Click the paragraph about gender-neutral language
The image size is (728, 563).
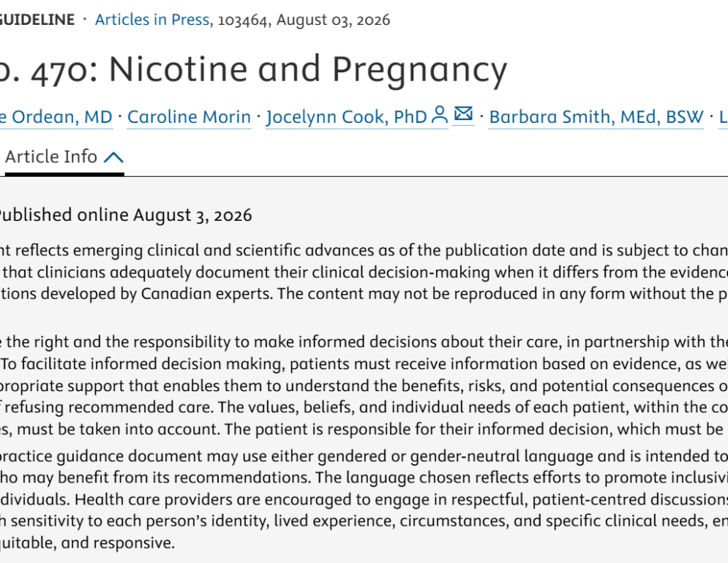[x=364, y=499]
